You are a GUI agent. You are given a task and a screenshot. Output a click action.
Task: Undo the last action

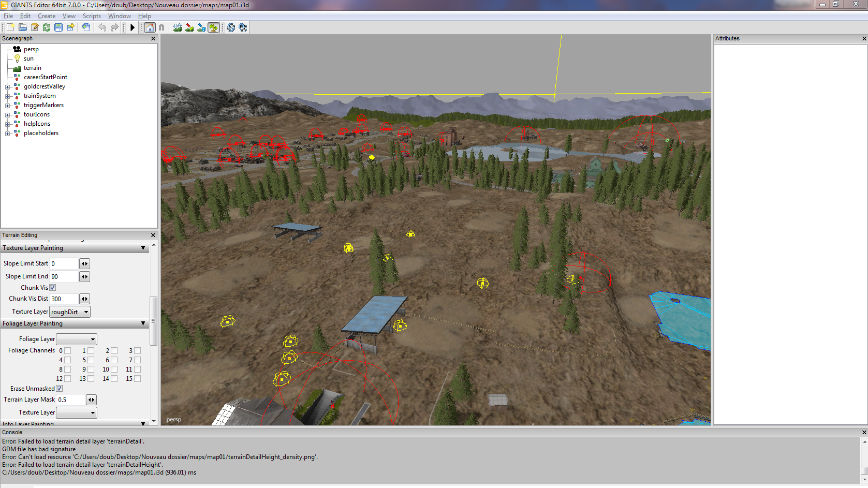pyautogui.click(x=102, y=27)
